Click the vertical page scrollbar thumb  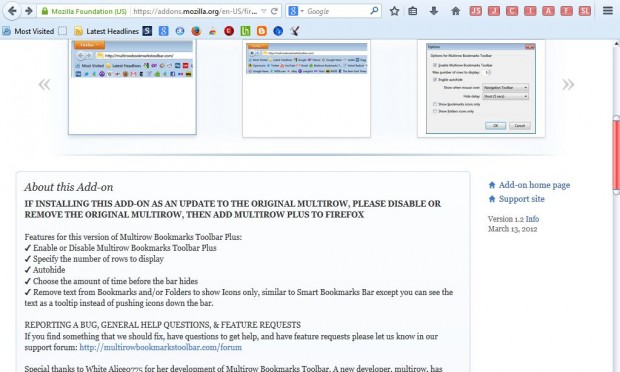tap(616, 154)
